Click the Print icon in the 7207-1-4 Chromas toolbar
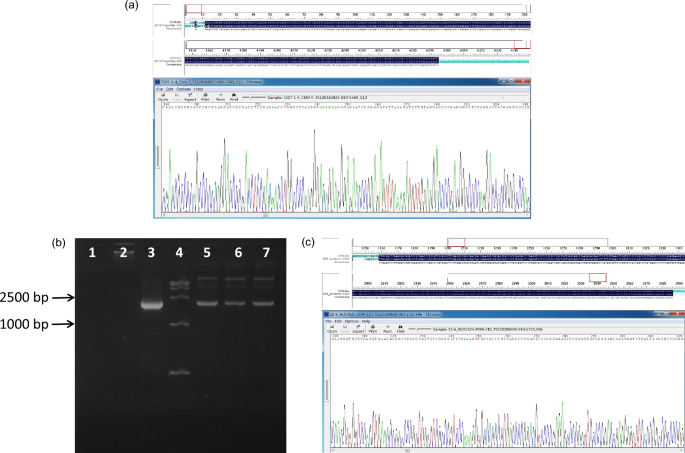The image size is (685, 453). (205, 97)
